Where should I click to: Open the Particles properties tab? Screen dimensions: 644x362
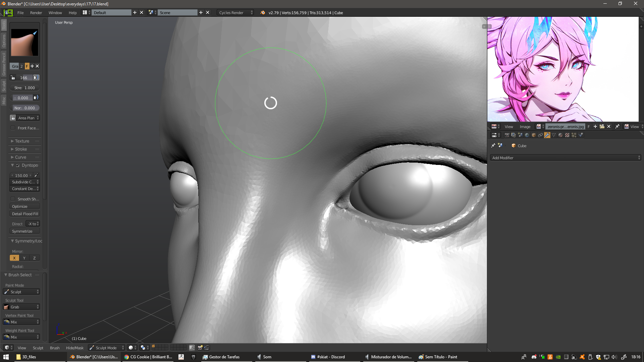coord(574,135)
